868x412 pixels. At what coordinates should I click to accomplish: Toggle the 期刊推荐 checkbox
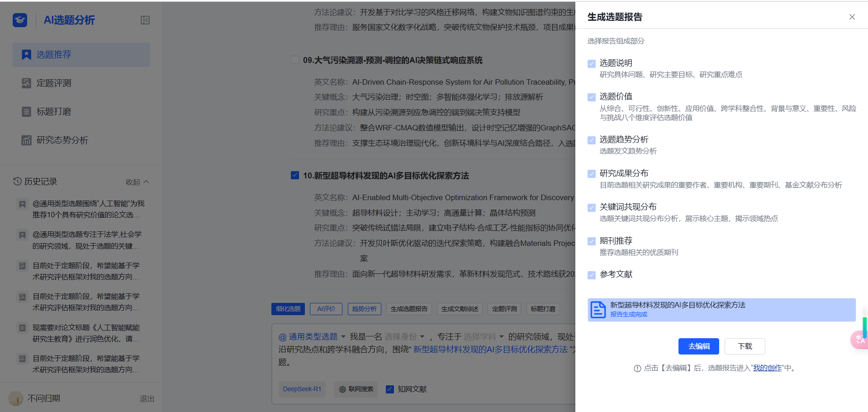pos(592,241)
